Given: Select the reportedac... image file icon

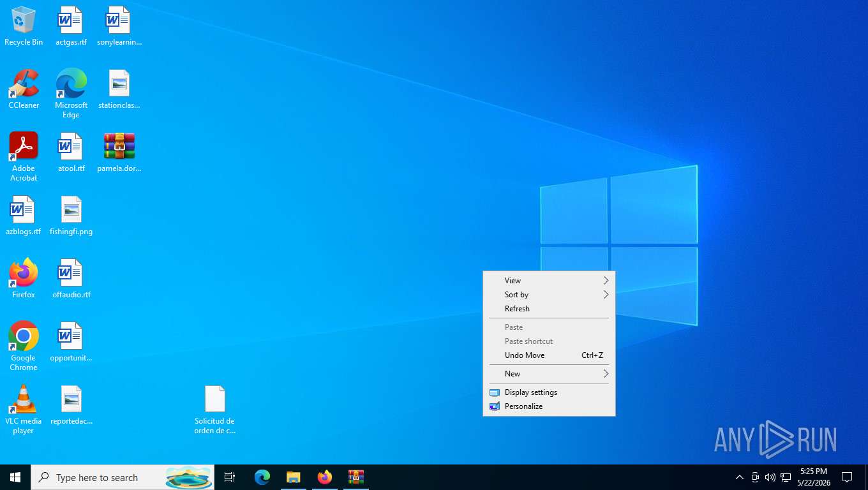Looking at the screenshot, I should click(x=71, y=405).
